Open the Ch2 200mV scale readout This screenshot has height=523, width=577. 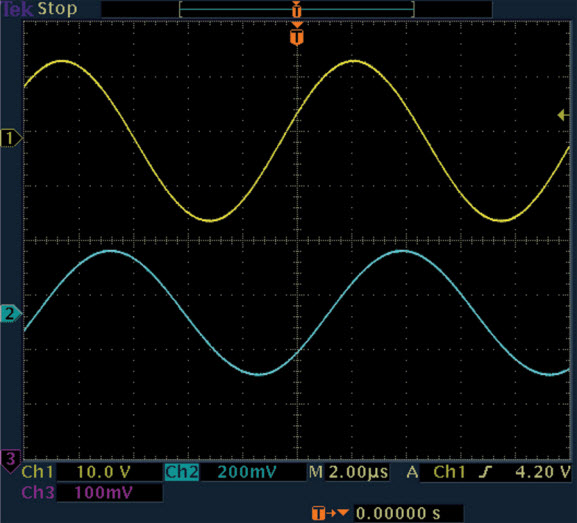click(x=247, y=472)
